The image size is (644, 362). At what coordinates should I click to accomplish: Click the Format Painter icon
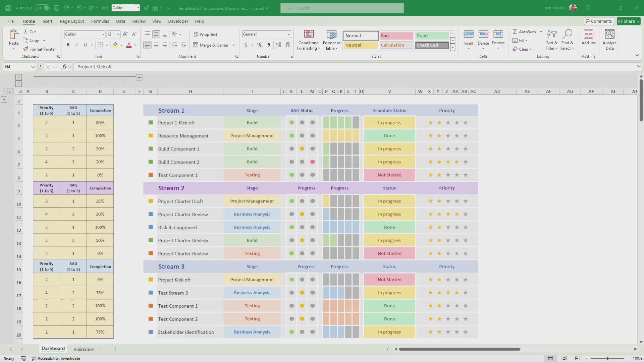click(25, 49)
